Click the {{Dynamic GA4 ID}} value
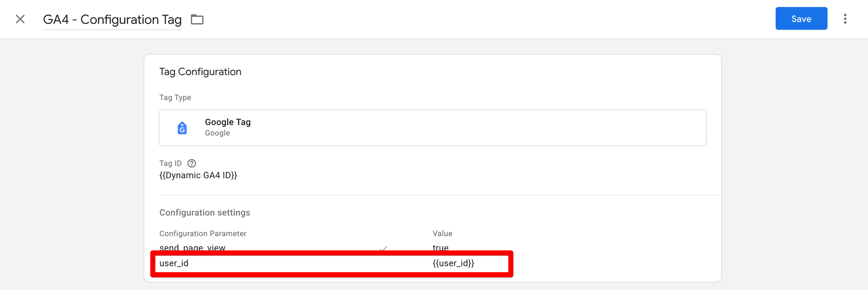 198,176
